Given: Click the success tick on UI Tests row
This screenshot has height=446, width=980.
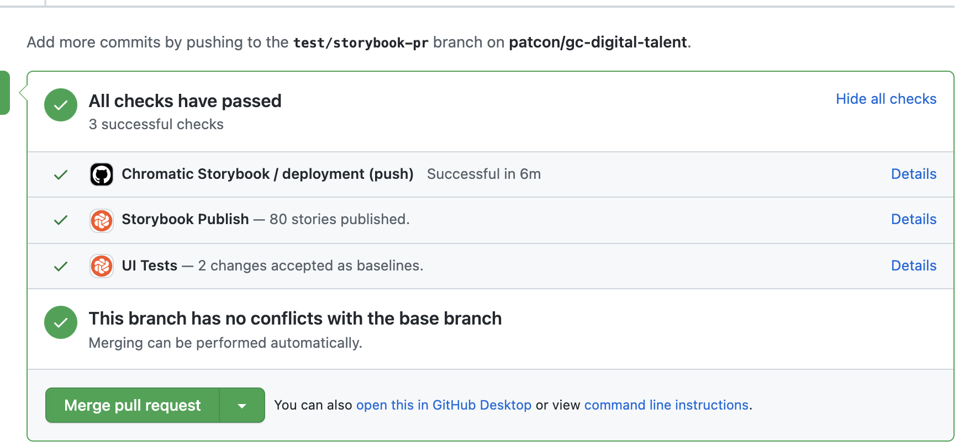Looking at the screenshot, I should coord(61,267).
